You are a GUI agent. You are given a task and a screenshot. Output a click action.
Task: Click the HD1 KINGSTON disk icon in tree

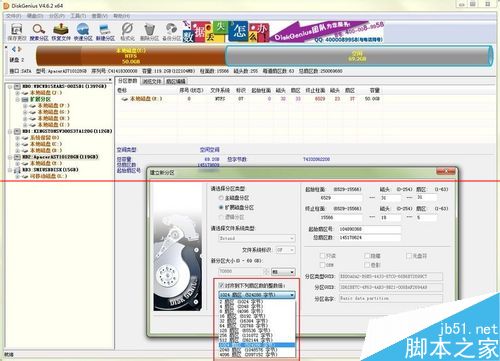[17, 131]
